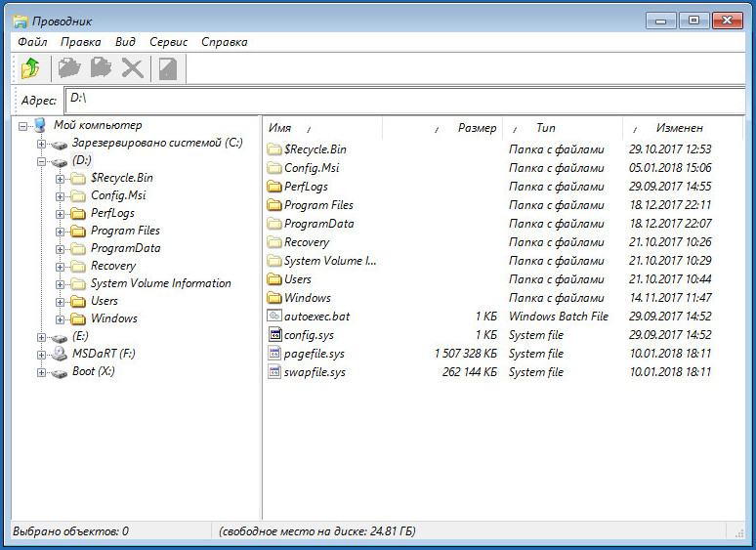
Task: Click the autoexec.bat file icon in list
Action: tap(274, 316)
